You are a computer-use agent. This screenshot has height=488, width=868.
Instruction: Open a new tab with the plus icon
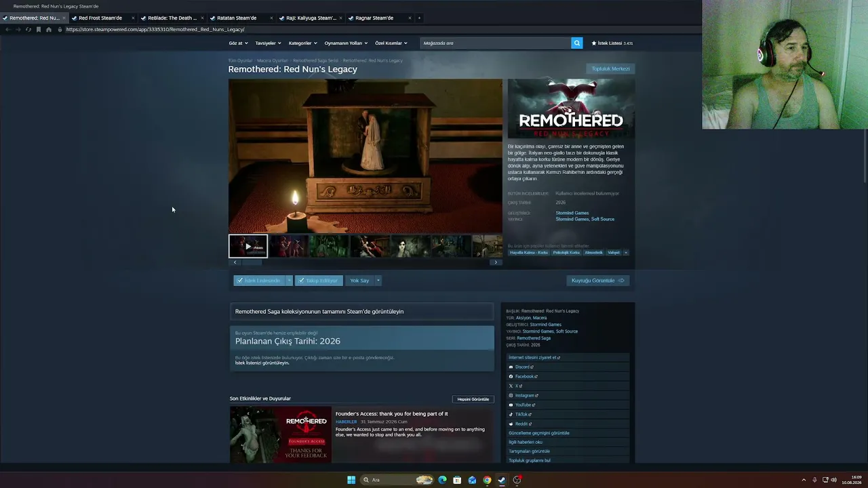(x=419, y=18)
